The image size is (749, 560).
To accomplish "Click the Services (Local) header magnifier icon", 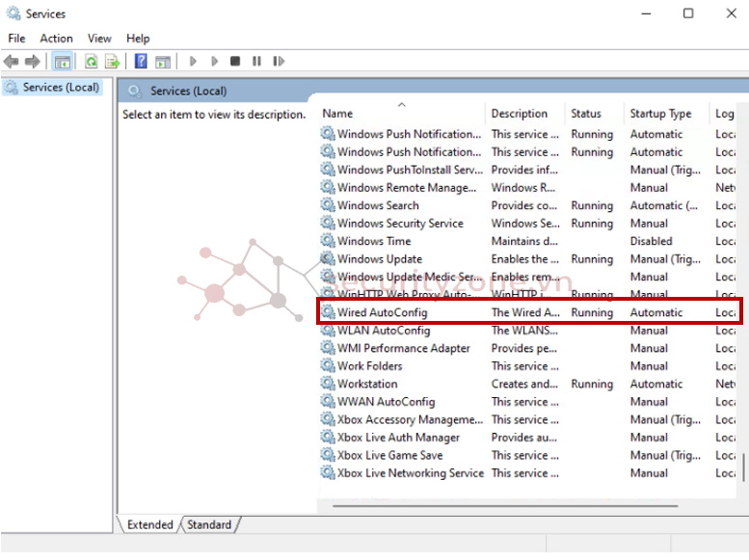I will click(x=135, y=92).
